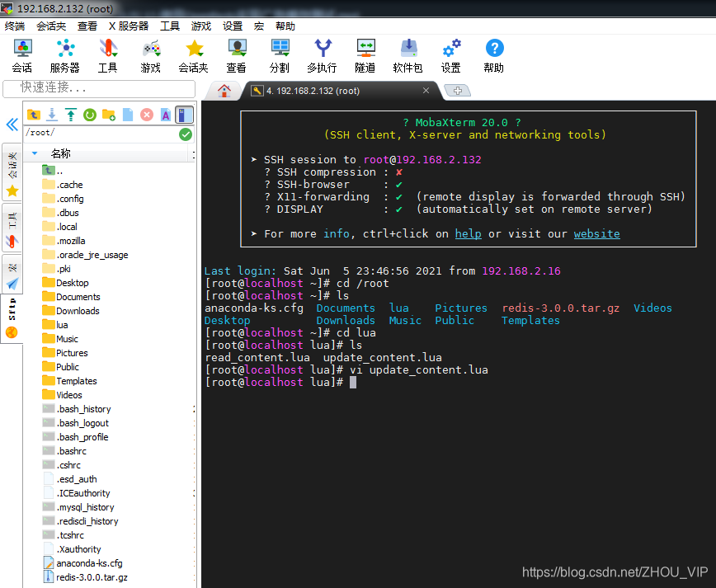The height and width of the screenshot is (588, 716).
Task: Click the home tab icon
Action: (224, 91)
